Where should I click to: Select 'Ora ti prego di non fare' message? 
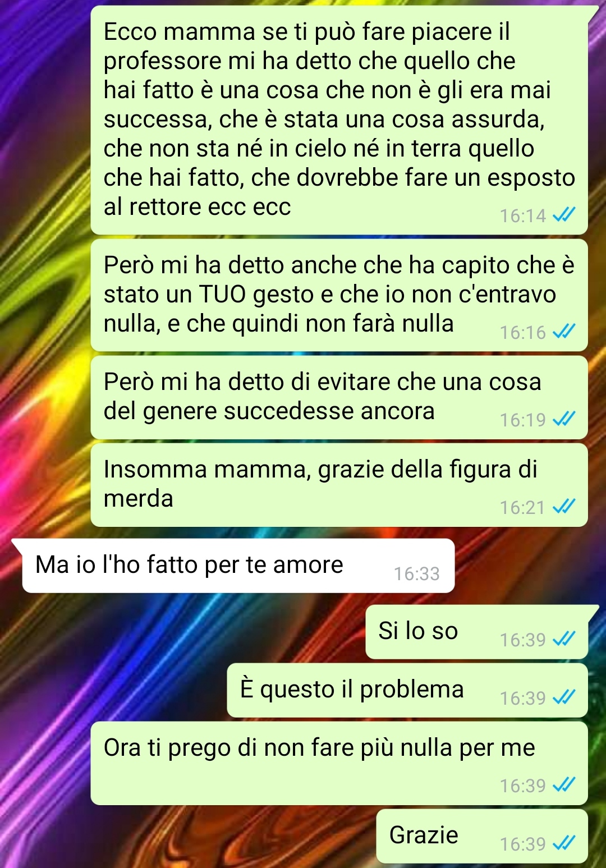click(339, 763)
